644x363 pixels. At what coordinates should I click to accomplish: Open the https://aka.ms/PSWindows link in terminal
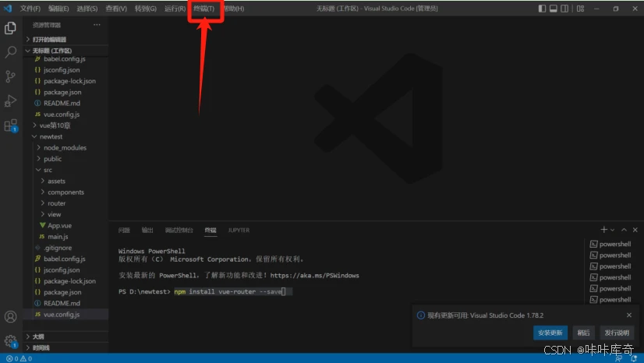tap(315, 275)
